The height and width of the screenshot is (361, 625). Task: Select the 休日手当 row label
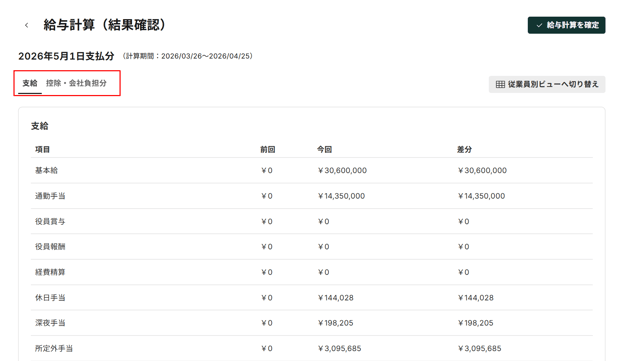tap(50, 298)
